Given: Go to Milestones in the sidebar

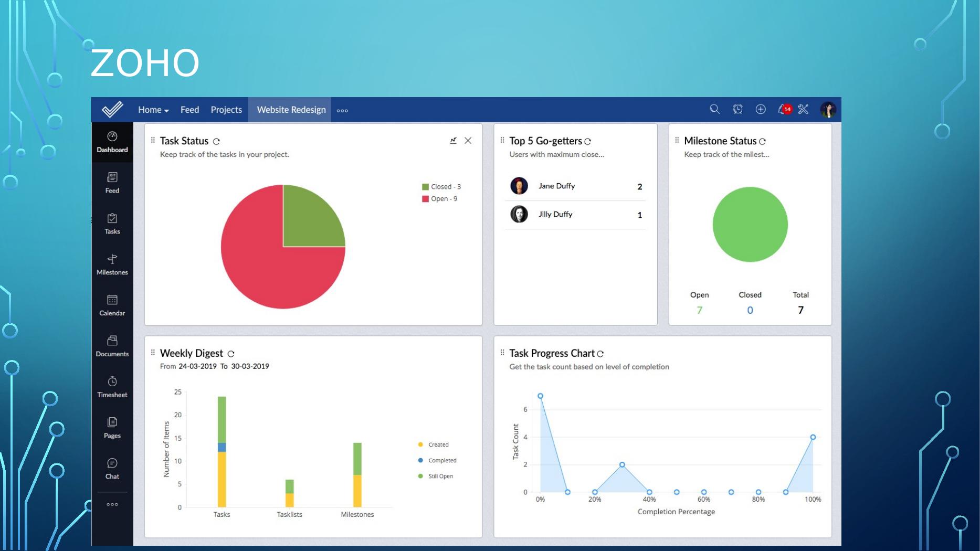Looking at the screenshot, I should (x=112, y=264).
